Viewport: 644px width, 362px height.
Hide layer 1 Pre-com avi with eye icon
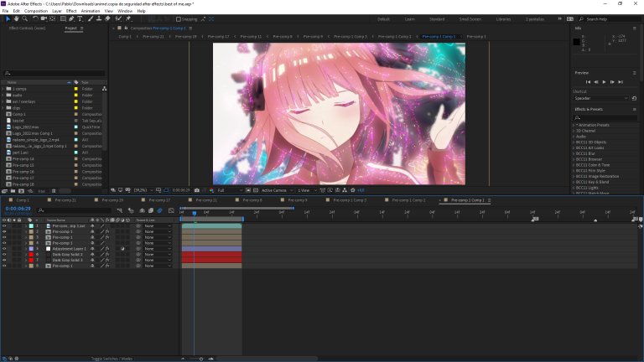pos(4,225)
